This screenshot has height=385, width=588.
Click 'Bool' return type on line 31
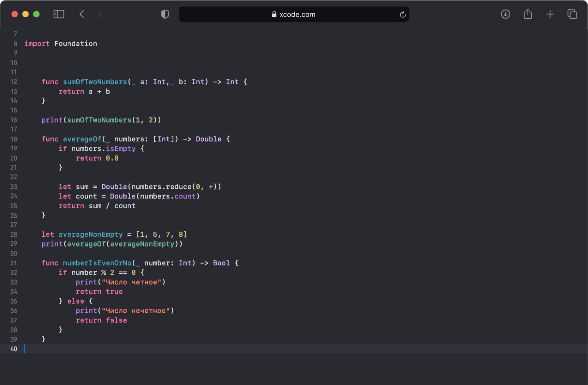(221, 263)
